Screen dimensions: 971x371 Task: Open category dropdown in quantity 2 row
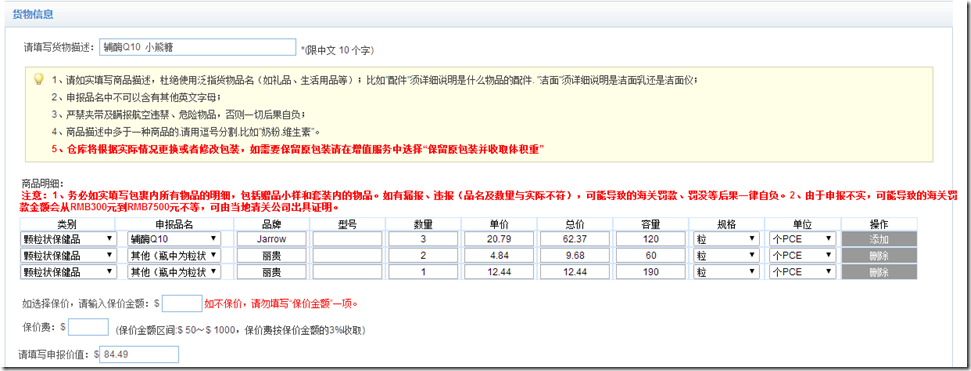(x=68, y=255)
